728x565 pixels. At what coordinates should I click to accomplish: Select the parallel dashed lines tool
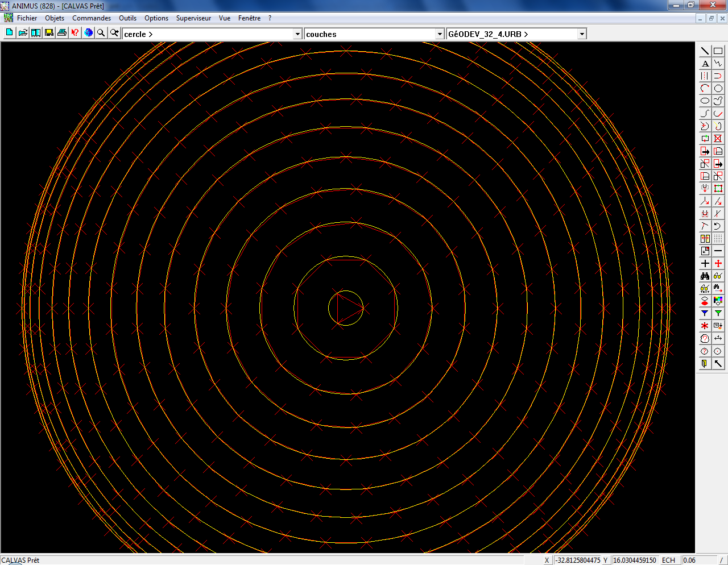coord(705,76)
